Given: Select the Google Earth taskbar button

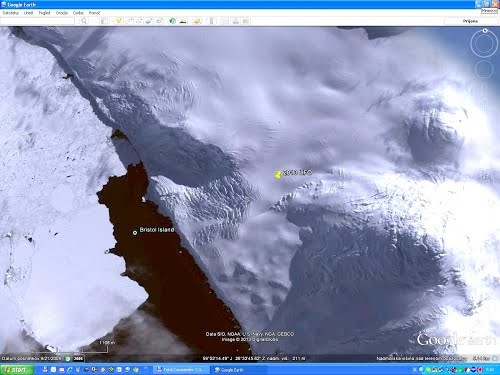Looking at the screenshot, I should click(x=239, y=370).
